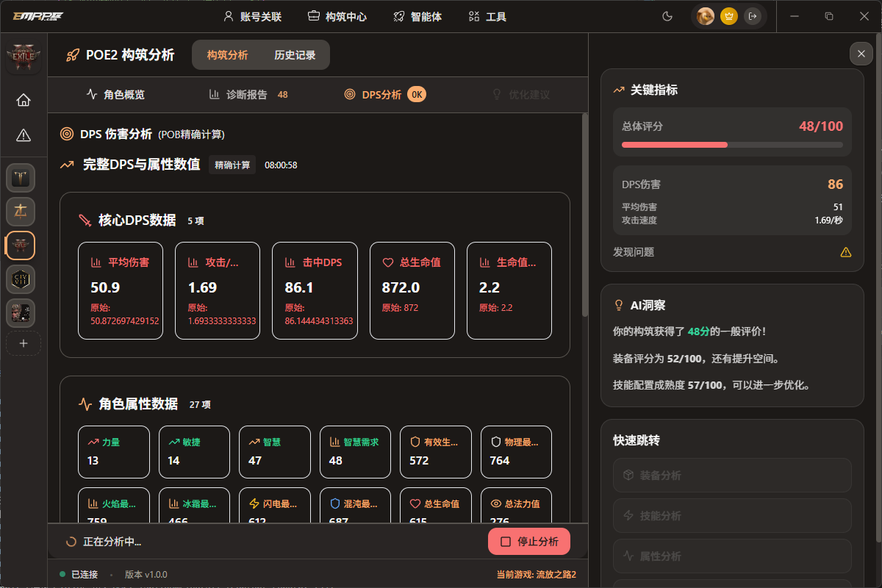Click the 48/100 score progress bar
This screenshot has height=588, width=882.
[x=731, y=146]
